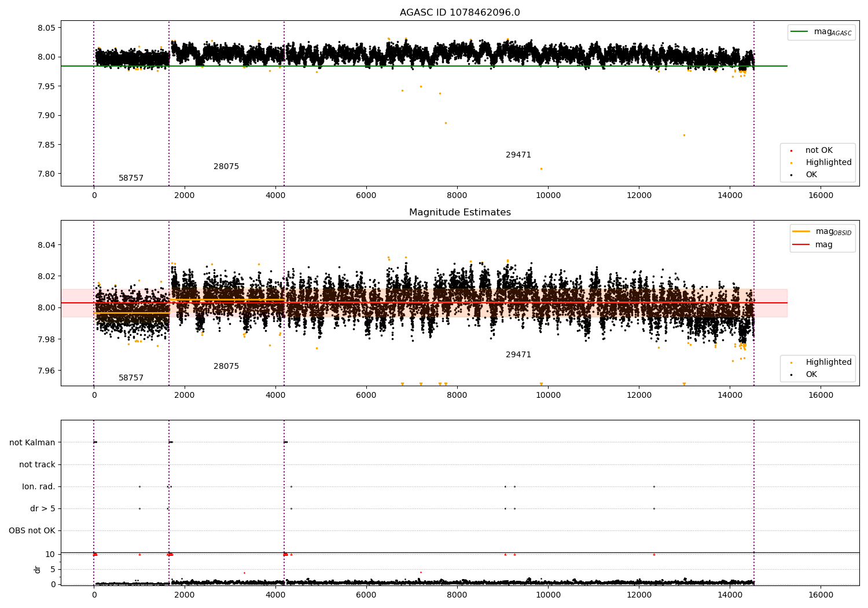Image resolution: width=868 pixels, height=608 pixels.
Task: Click the 7.95 y-tick in top panel
Action: [46, 87]
